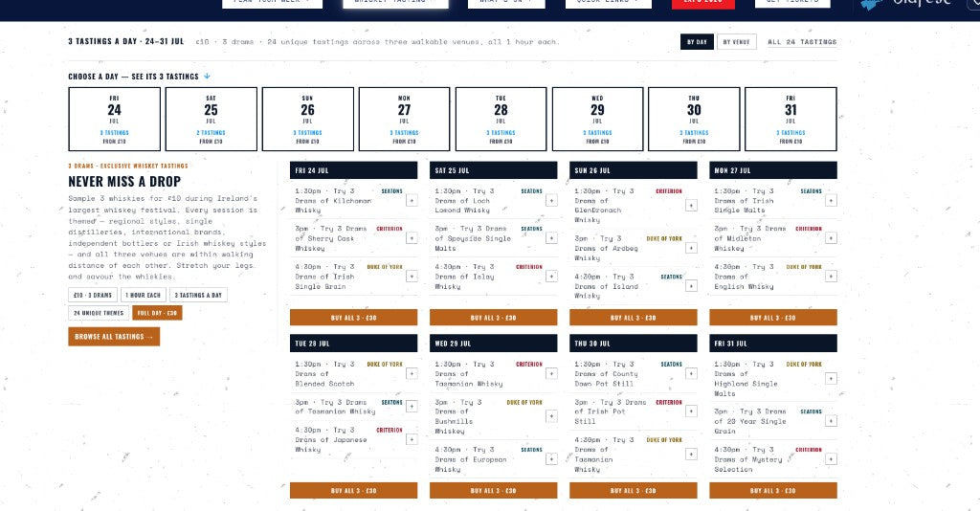
Task: Click plus icon for Bushmills Whiskey tasting
Action: 551,416
